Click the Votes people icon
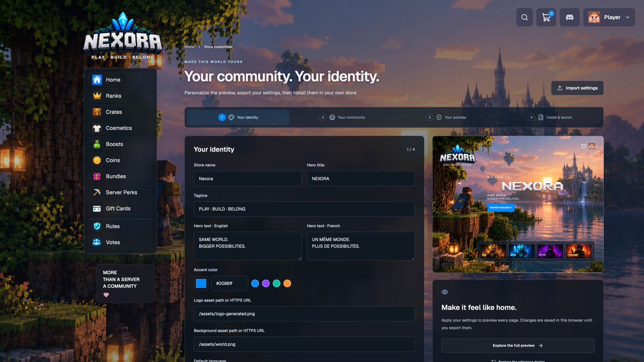The image size is (644, 362). click(97, 242)
